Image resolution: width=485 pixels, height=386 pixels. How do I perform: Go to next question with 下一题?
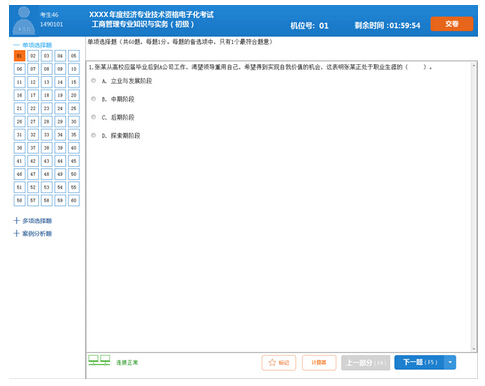(x=419, y=362)
